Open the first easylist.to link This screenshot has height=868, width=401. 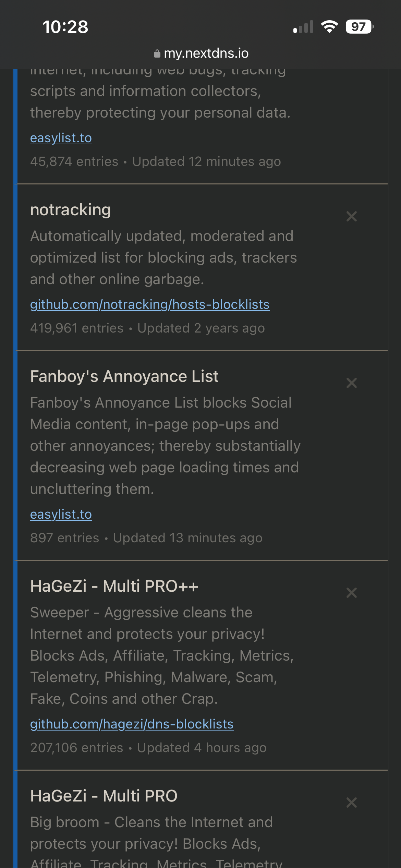tap(61, 138)
